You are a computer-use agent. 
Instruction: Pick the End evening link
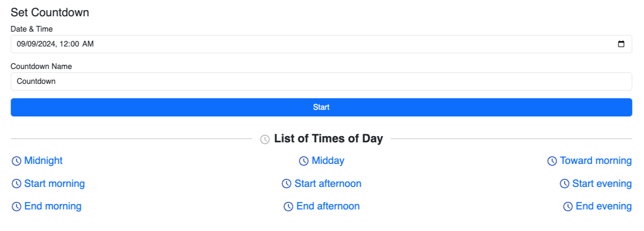click(603, 206)
